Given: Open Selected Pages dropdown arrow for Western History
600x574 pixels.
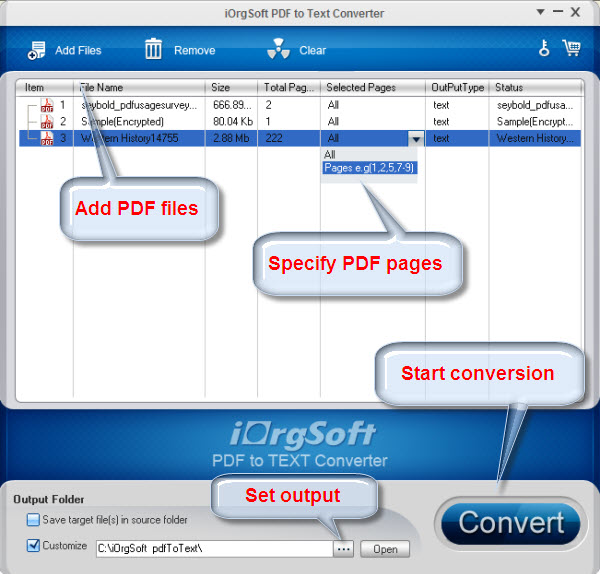Looking at the screenshot, I should click(x=416, y=139).
